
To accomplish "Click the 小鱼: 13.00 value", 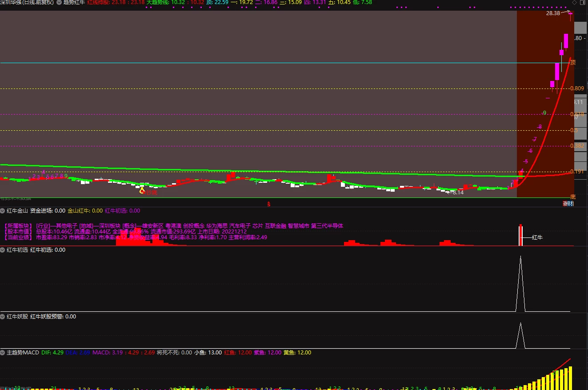I will (208, 353).
